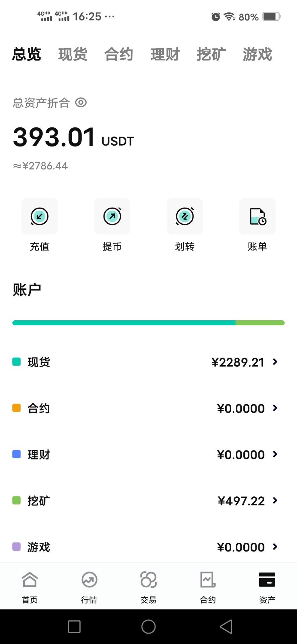This screenshot has height=644, width=297.
Task: Expand the 游戏 account chevron
Action: 275,547
